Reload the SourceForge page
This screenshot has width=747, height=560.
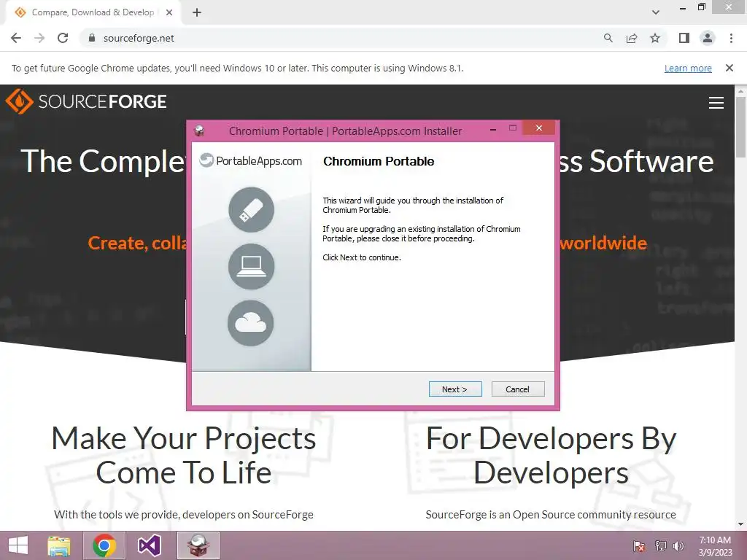tap(63, 38)
